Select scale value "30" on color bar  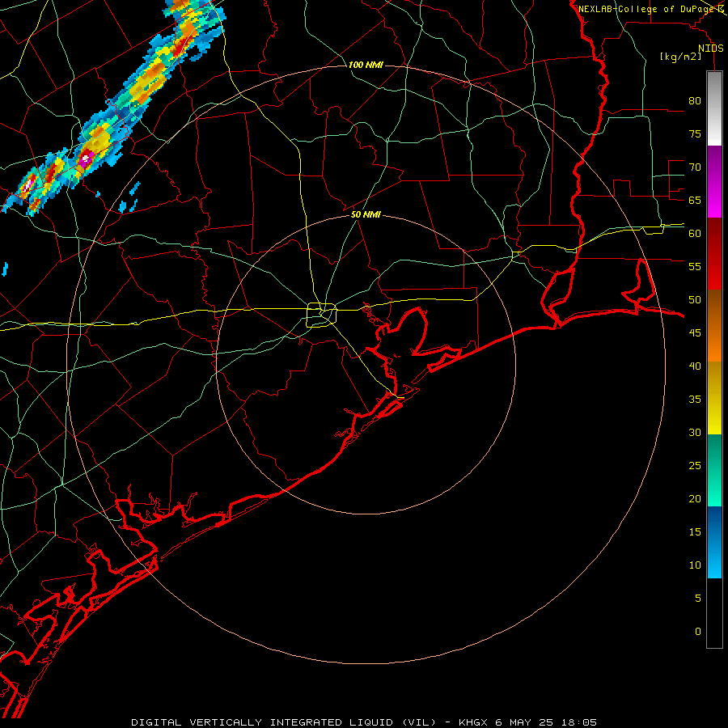click(x=695, y=432)
